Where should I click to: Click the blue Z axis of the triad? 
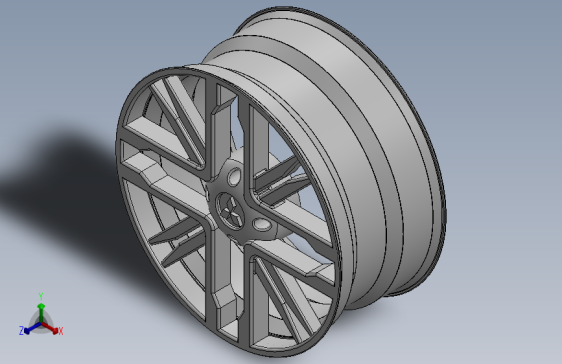click(x=32, y=328)
